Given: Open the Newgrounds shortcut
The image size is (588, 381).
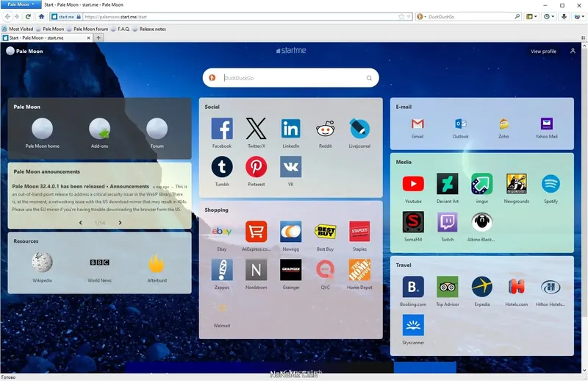Looking at the screenshot, I should coord(517,184).
